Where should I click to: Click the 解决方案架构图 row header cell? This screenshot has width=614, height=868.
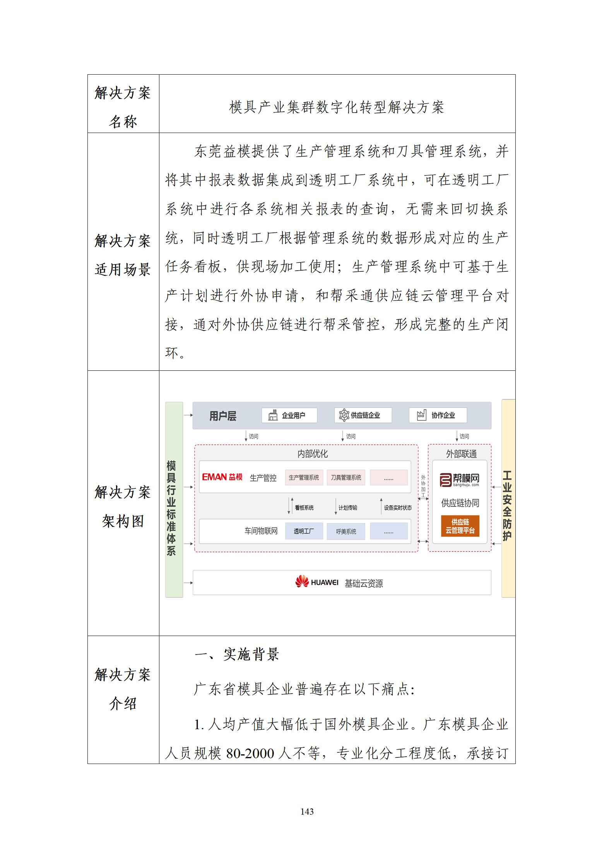(x=123, y=506)
